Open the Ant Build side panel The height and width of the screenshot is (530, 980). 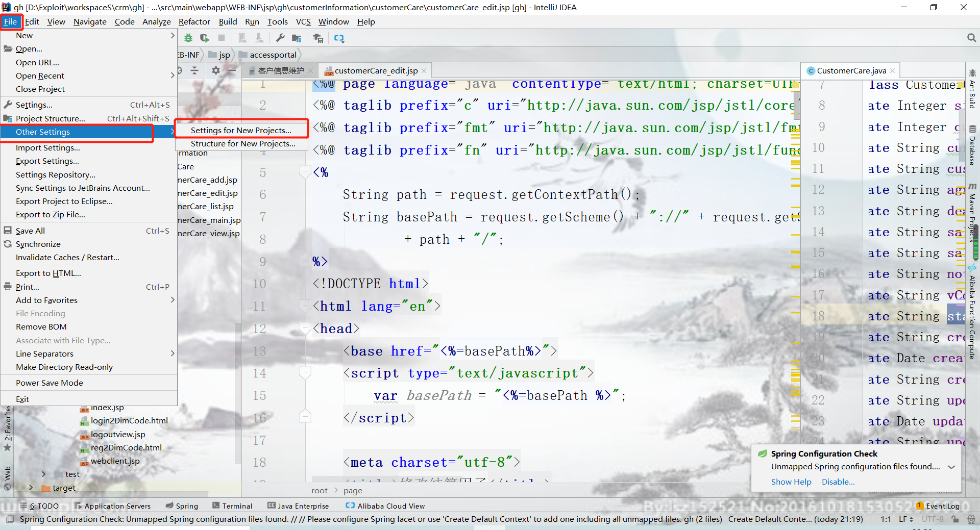click(x=972, y=89)
